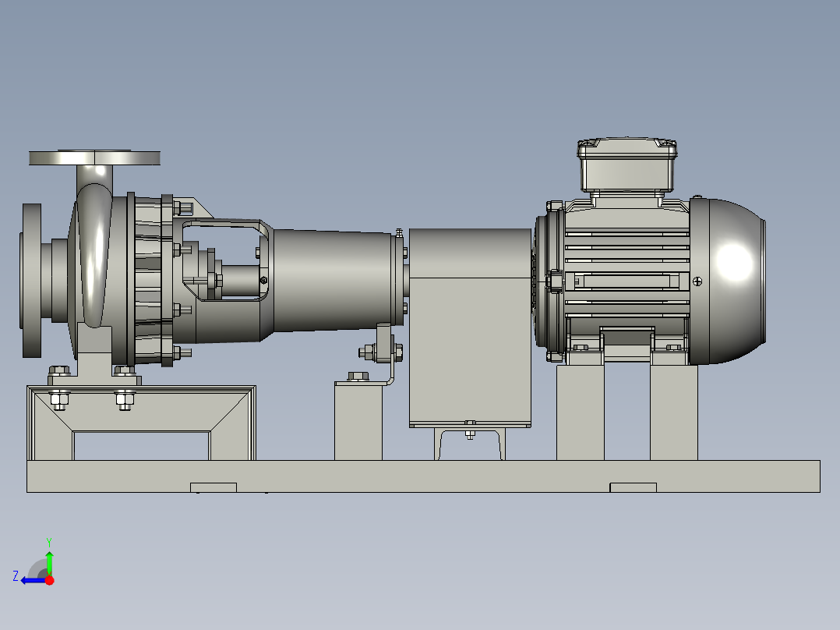Select the domed motor fan cover
840x630 pixels.
(x=727, y=281)
